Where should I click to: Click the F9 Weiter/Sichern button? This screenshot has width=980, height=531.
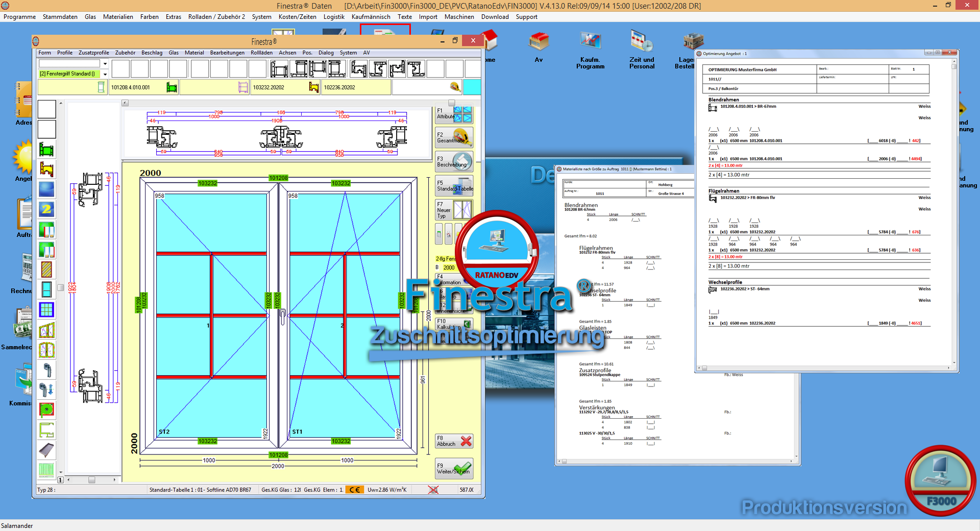(454, 469)
